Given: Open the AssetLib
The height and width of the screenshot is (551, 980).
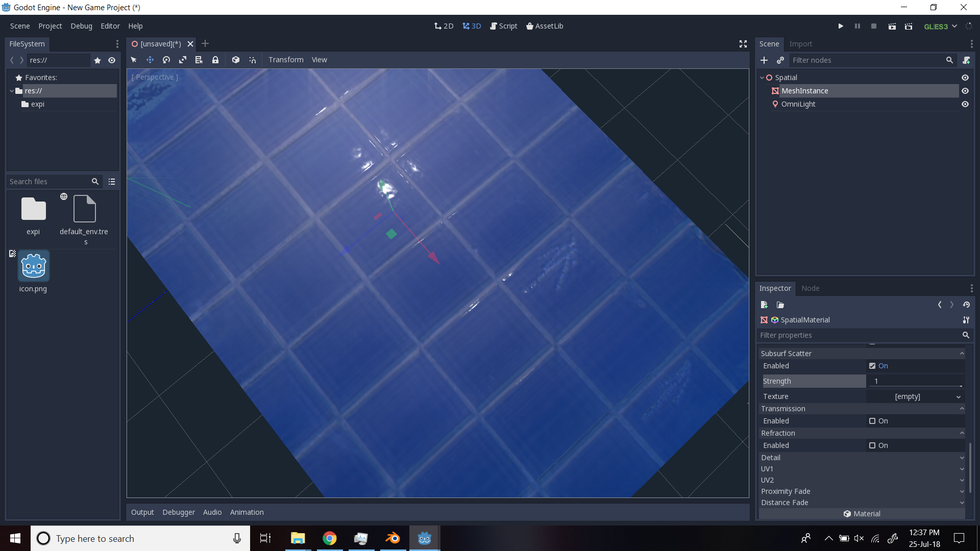Looking at the screenshot, I should coord(545,26).
